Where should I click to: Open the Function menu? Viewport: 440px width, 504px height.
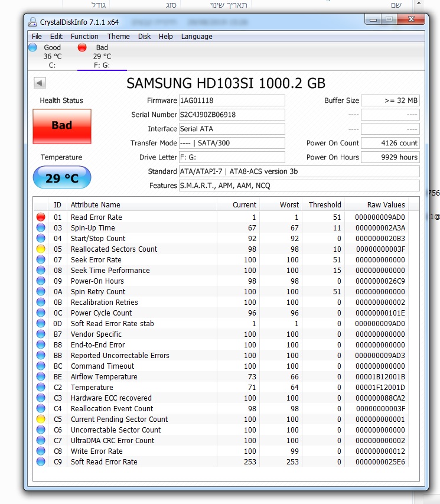click(x=84, y=36)
